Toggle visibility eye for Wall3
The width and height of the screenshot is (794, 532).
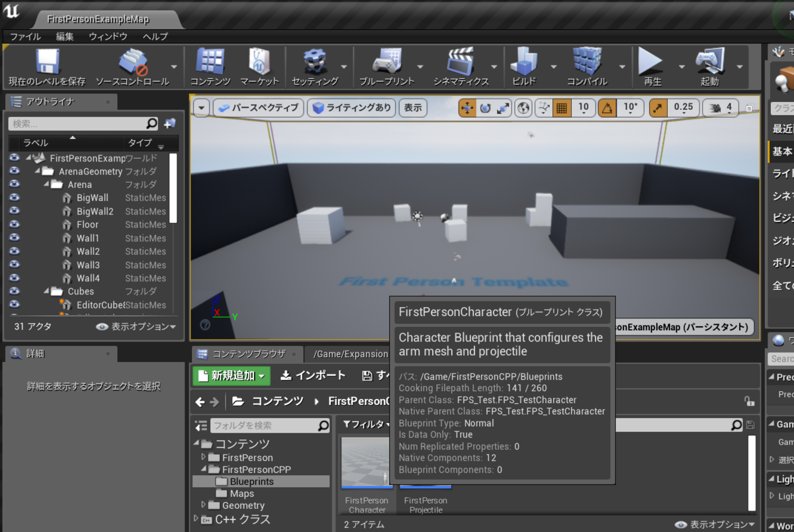point(15,265)
